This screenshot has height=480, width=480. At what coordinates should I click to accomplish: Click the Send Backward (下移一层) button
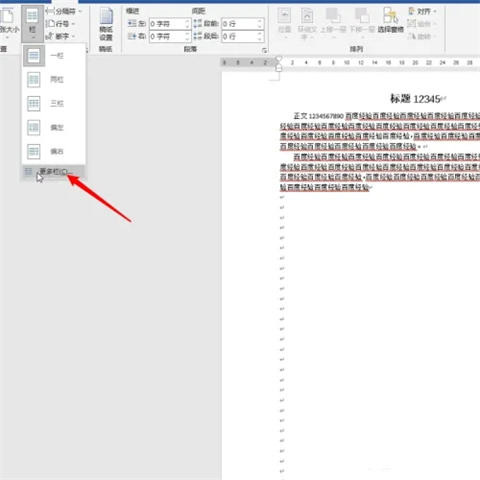(362, 24)
